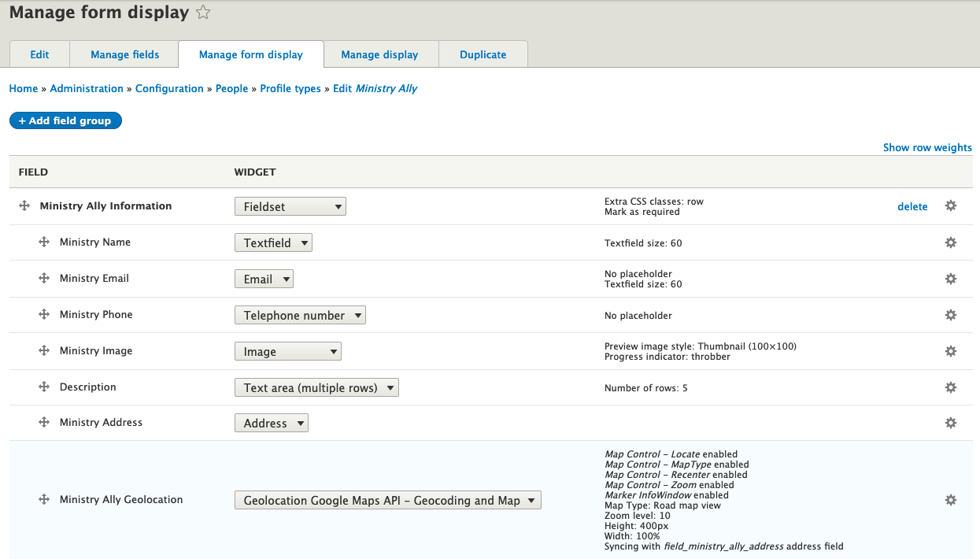Viewport: 980px width, 559px height.
Task: Open the Geolocation Google Maps widget dropdown
Action: 387,499
